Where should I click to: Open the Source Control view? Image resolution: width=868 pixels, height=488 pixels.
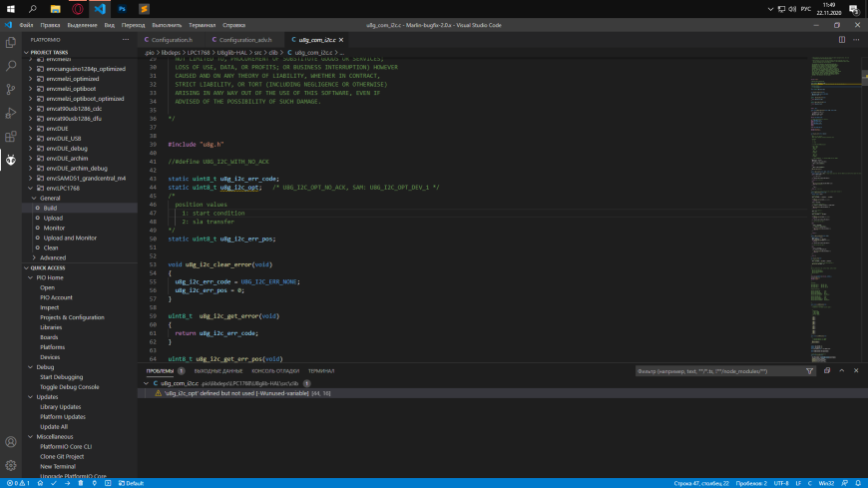click(11, 90)
